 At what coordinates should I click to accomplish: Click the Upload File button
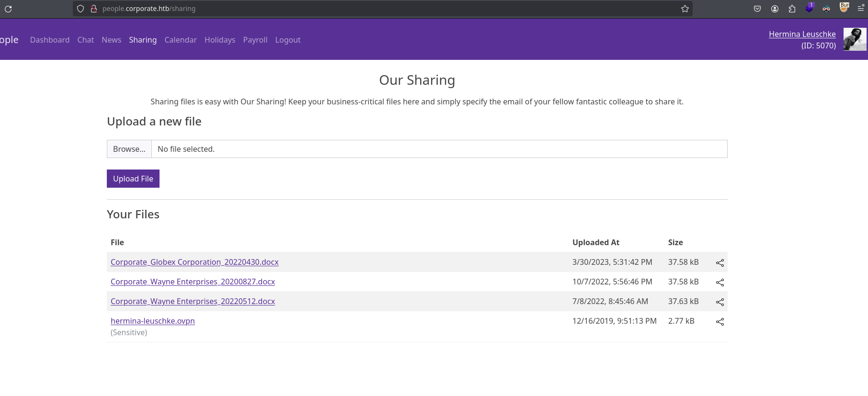pyautogui.click(x=133, y=179)
